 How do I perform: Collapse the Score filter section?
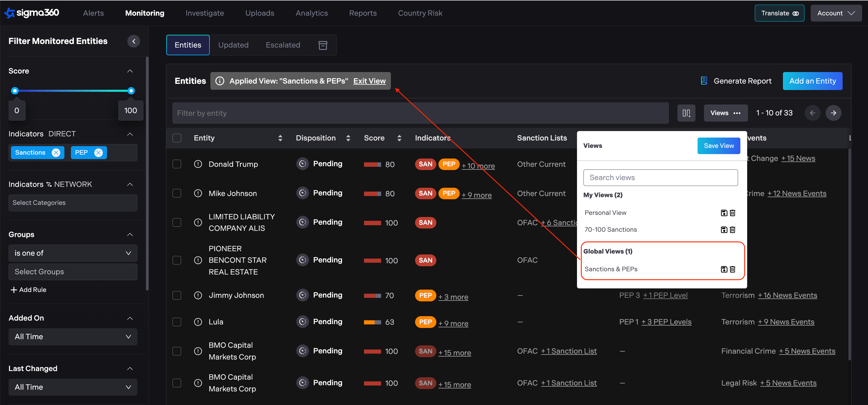130,71
